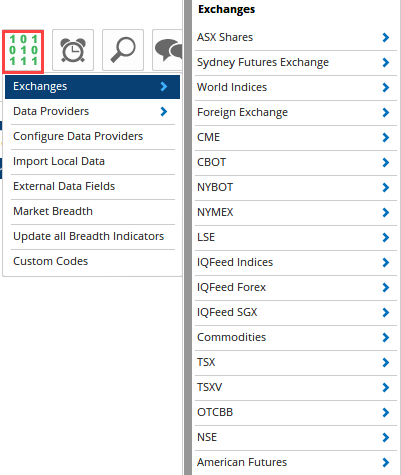Expand TSX chevron arrow
This screenshot has height=475, width=401.
pyautogui.click(x=386, y=362)
